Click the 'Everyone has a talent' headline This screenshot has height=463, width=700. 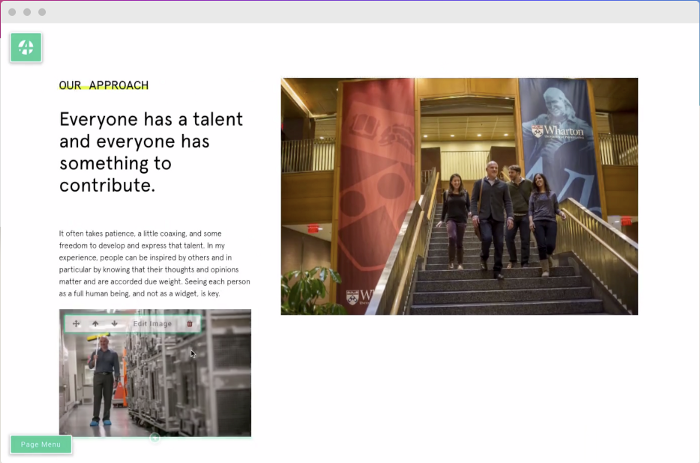150,152
